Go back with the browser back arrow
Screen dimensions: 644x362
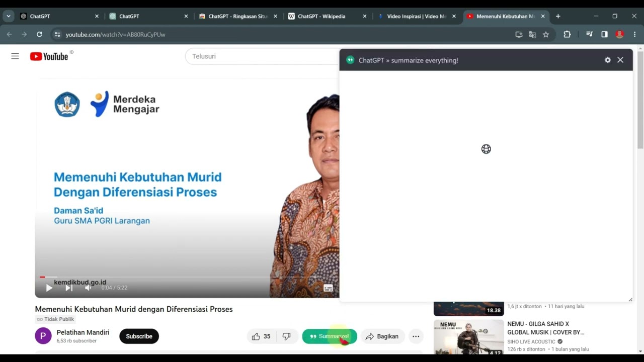pos(9,34)
